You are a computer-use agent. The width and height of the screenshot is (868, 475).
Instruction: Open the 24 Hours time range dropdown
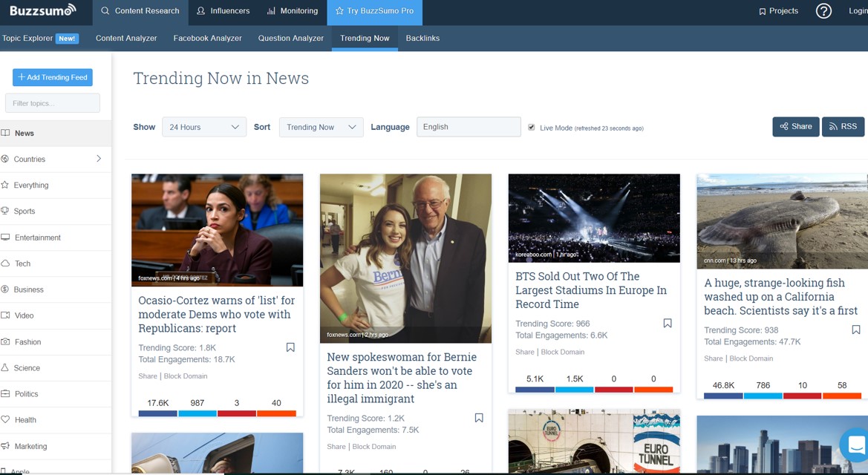coord(203,127)
